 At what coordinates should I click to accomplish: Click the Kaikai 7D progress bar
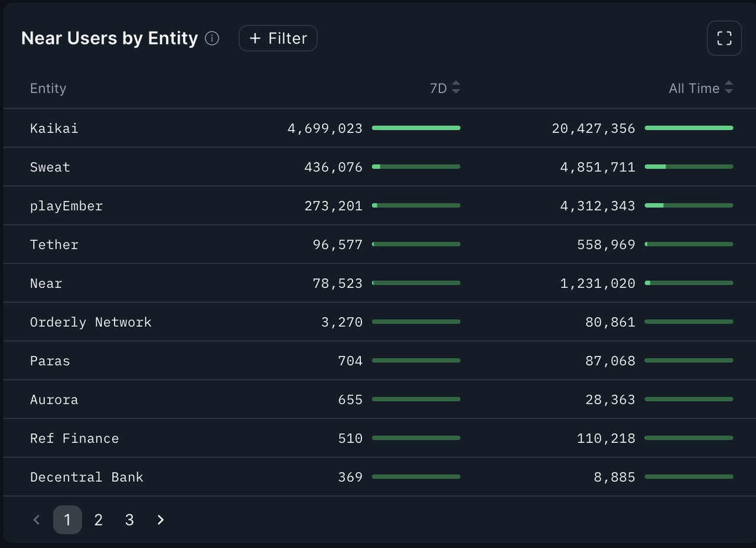tap(416, 128)
